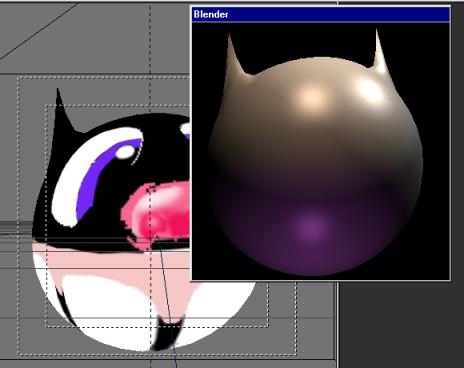Click the Blender render window title bar
The width and height of the screenshot is (464, 368).
pos(321,14)
